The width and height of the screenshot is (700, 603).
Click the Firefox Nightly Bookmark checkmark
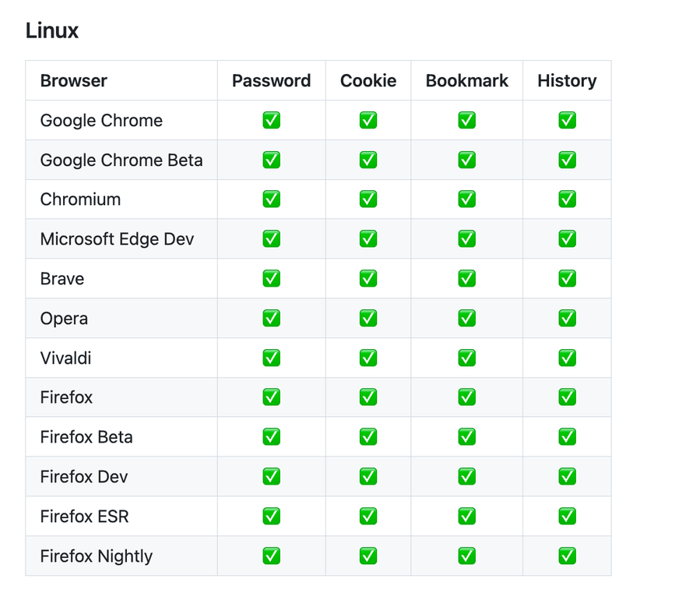[x=467, y=556]
